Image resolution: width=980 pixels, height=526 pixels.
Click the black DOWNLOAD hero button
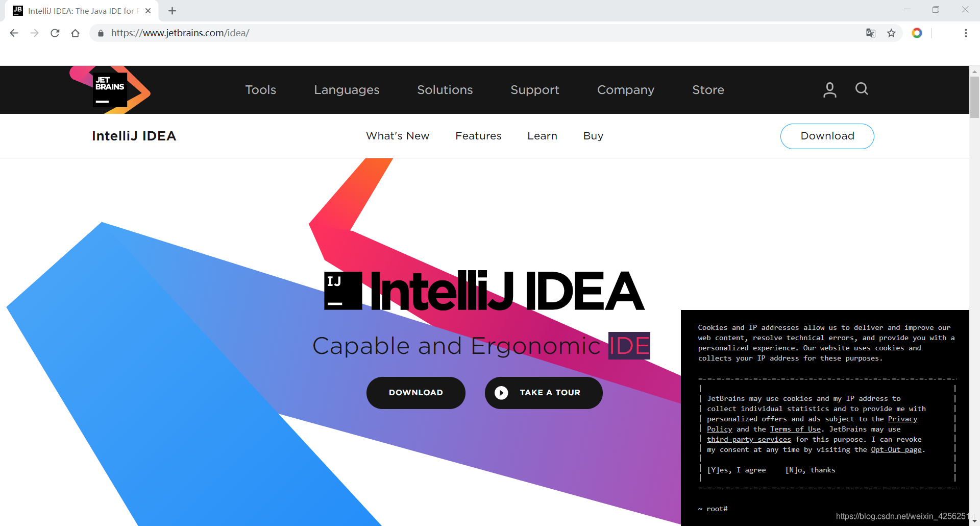(416, 393)
